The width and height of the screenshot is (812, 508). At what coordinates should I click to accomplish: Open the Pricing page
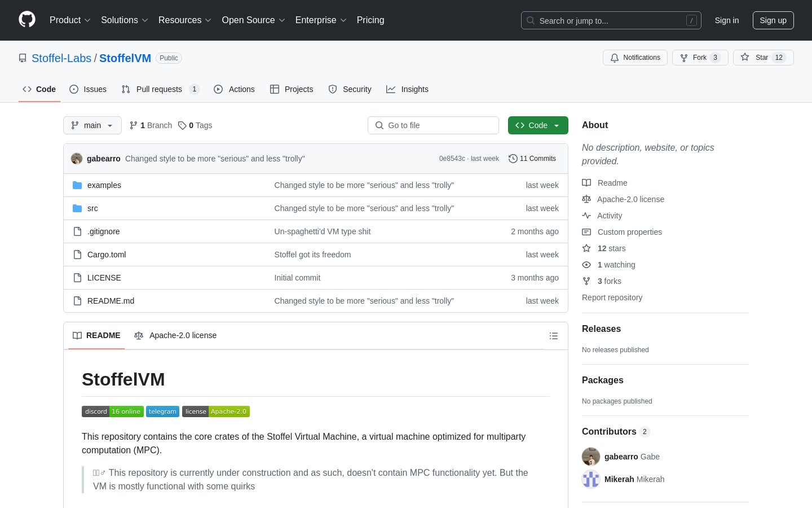370,20
